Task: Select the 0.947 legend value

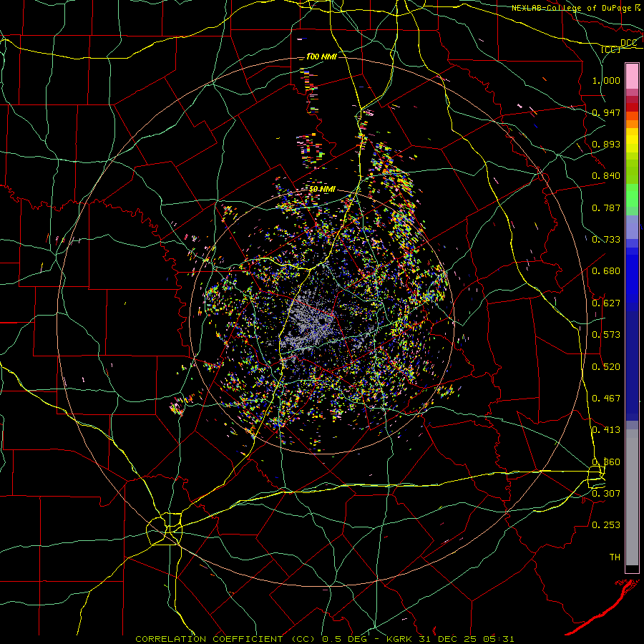Action: coord(606,112)
